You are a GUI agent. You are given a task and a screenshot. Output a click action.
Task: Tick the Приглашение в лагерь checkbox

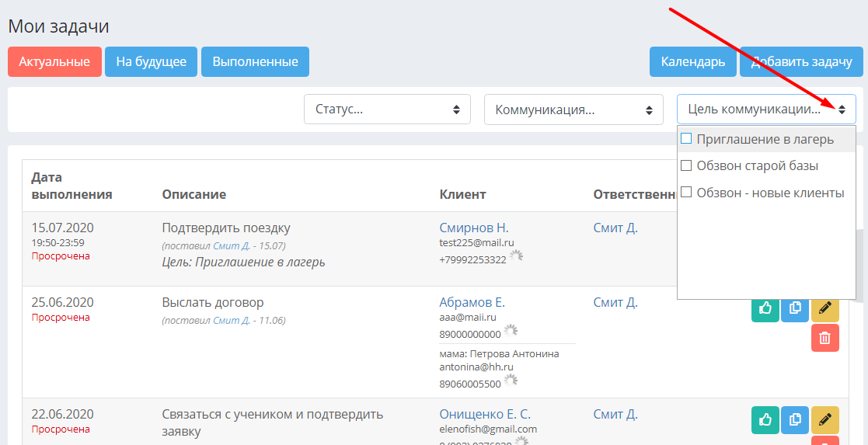(x=686, y=138)
